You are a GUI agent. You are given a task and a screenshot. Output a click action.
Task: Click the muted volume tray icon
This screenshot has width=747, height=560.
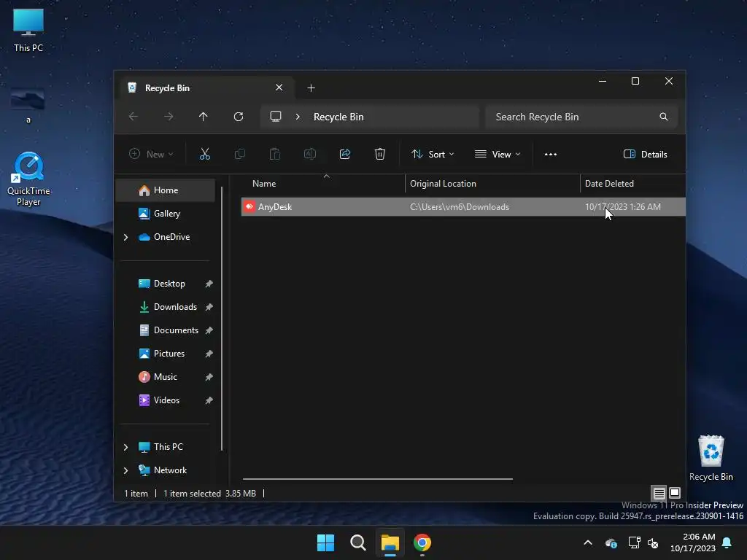coord(653,542)
